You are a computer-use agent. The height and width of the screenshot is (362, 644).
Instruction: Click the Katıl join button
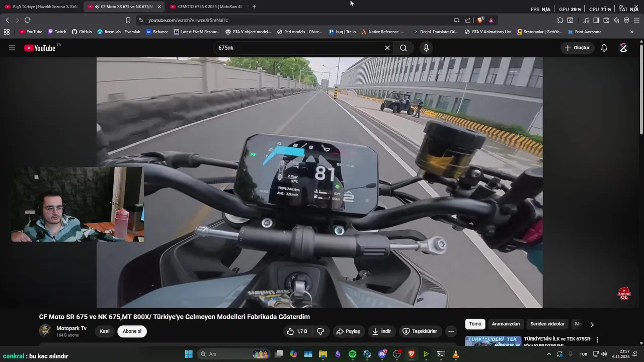tap(105, 331)
